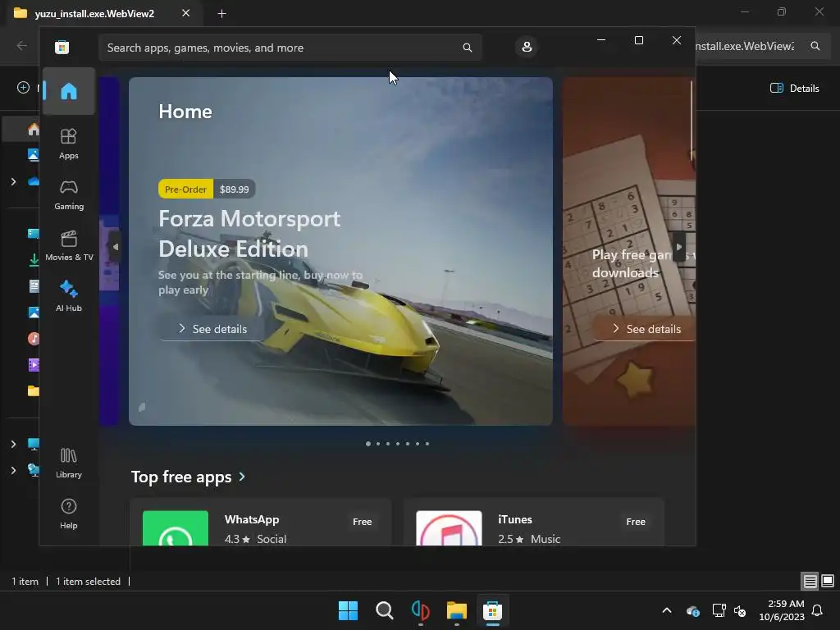Open the Downloads folder in Explorer sidebar
The height and width of the screenshot is (630, 840).
coord(34,260)
